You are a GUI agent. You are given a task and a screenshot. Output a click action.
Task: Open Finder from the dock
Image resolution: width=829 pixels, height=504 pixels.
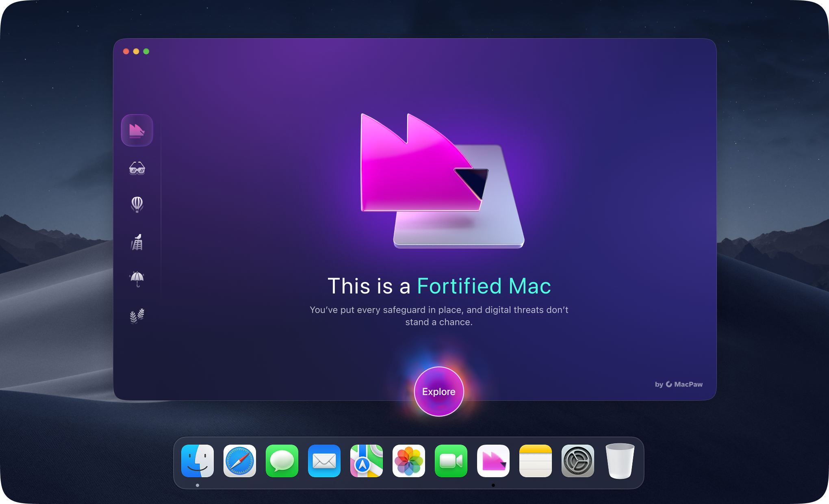click(x=197, y=461)
